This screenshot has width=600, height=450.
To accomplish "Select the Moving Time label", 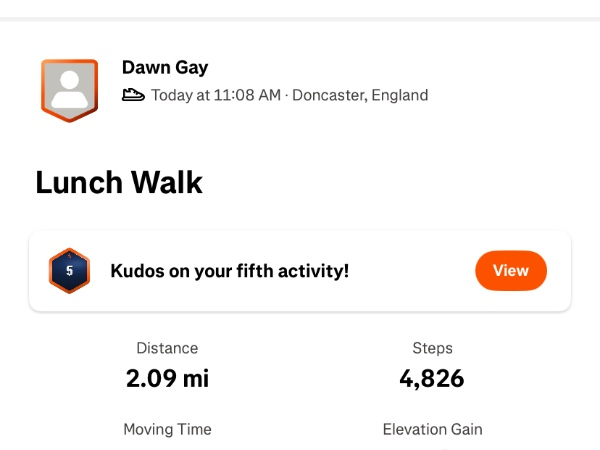I will pyautogui.click(x=167, y=429).
